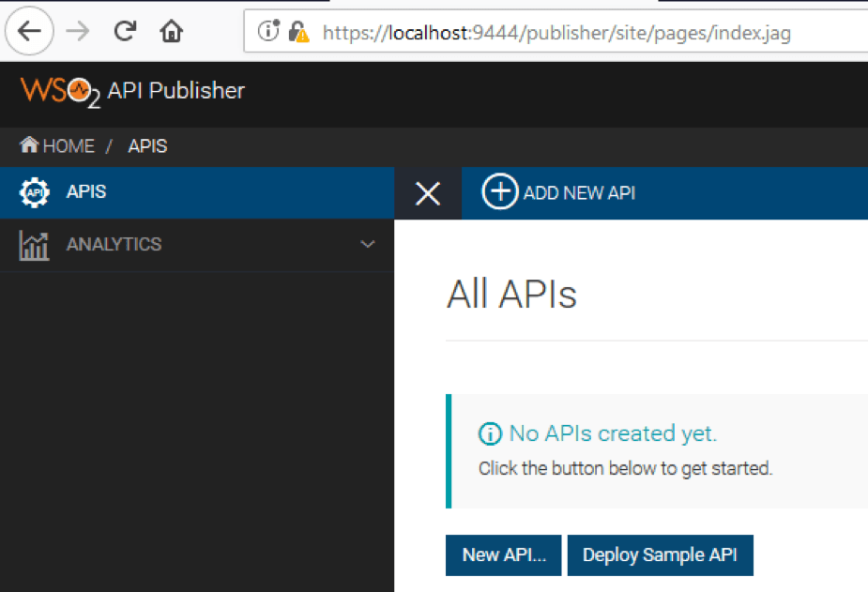Click the browser forward arrow
This screenshot has height=592, width=868.
(x=78, y=31)
